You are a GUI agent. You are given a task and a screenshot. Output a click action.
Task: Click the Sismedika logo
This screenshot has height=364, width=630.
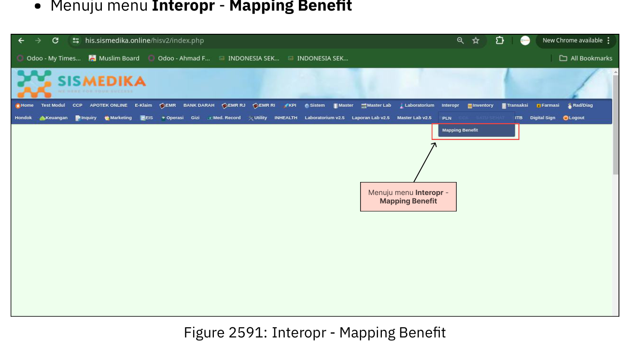(81, 84)
